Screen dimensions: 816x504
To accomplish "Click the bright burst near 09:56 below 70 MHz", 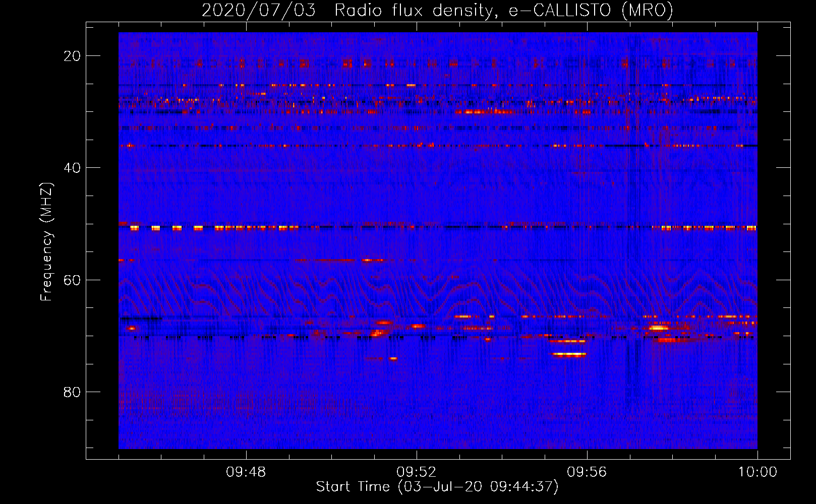I will tap(569, 355).
